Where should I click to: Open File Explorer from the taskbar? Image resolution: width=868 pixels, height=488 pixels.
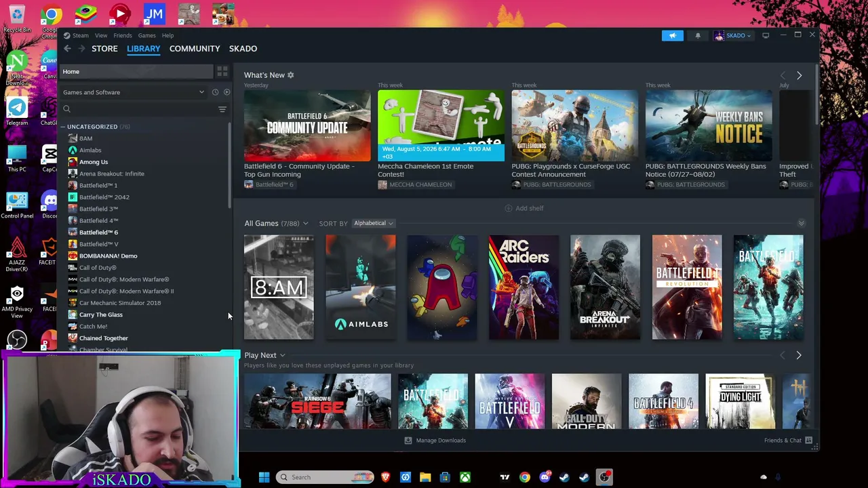click(x=425, y=477)
